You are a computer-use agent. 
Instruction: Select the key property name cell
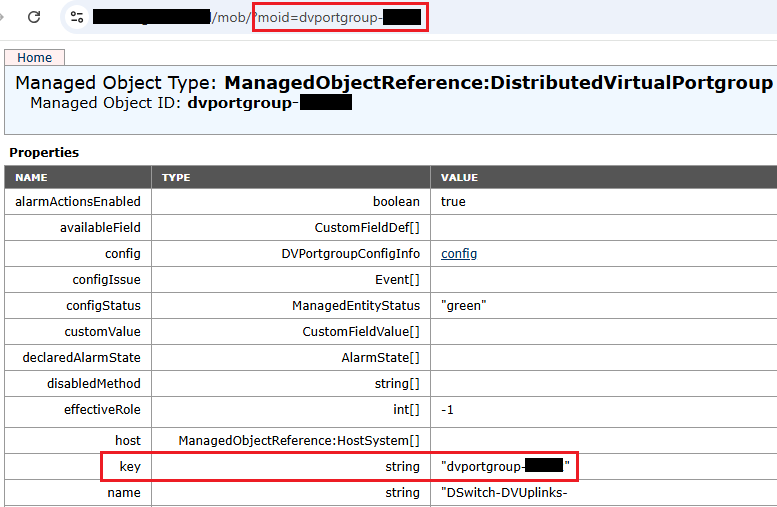tap(130, 467)
